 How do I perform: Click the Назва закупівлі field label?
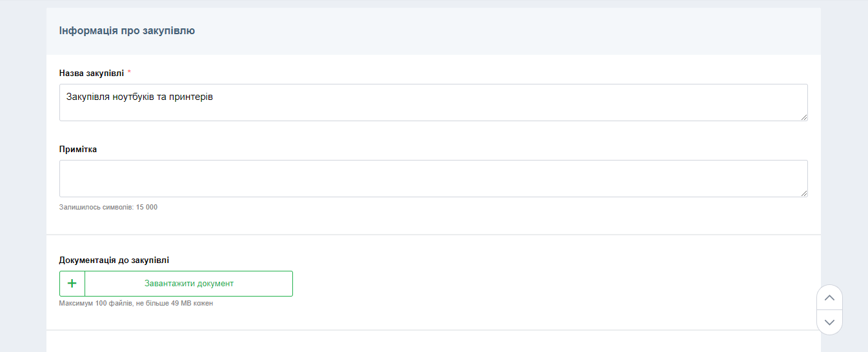tap(91, 73)
